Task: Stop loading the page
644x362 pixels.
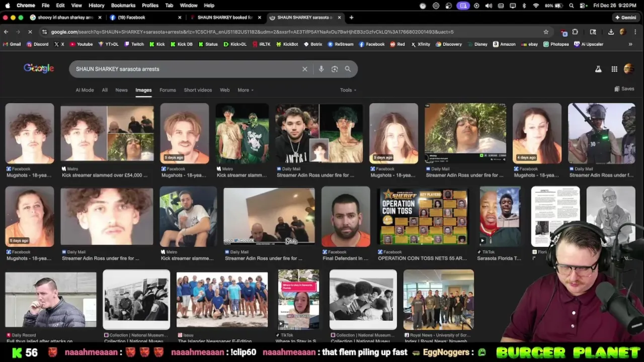Action: click(30, 32)
